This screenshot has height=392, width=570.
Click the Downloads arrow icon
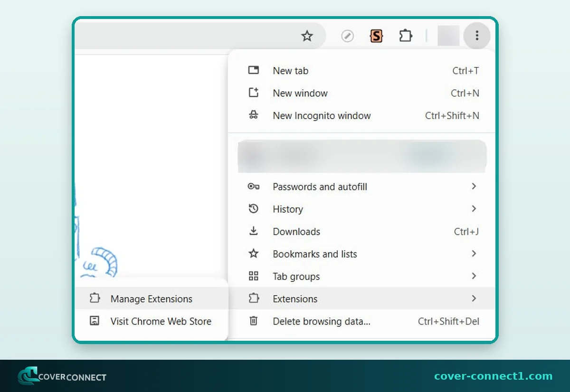point(254,231)
